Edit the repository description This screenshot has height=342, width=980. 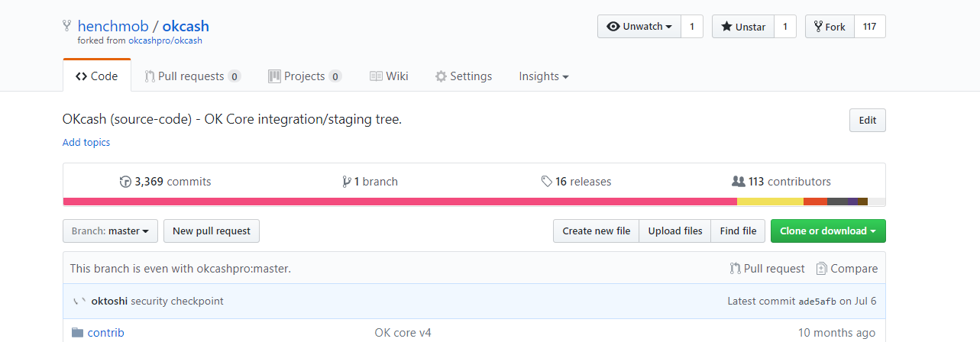tap(868, 121)
